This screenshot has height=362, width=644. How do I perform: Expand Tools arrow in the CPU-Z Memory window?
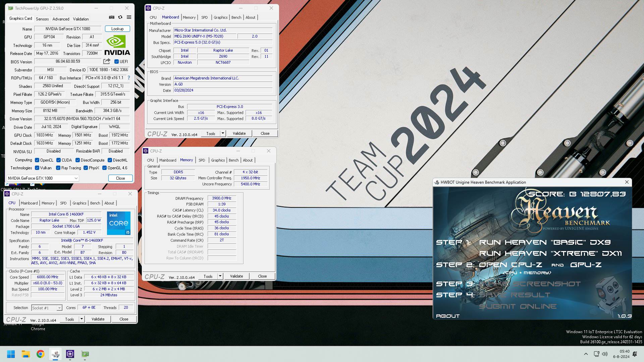point(220,276)
